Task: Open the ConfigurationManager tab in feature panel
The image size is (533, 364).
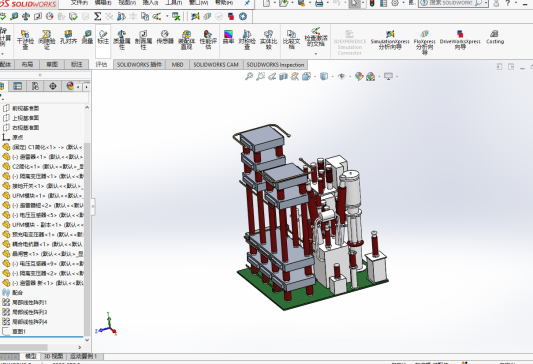Action: coord(35,86)
